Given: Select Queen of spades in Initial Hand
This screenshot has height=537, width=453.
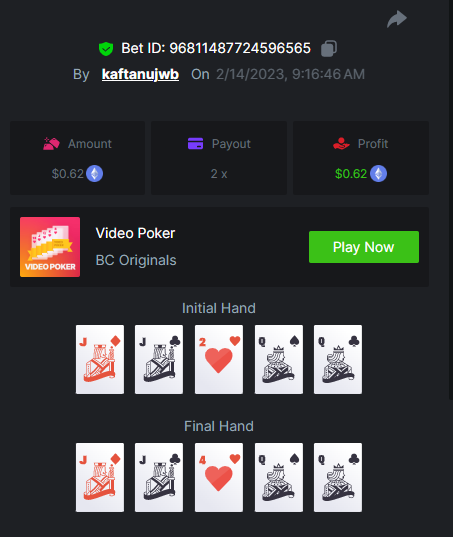Looking at the screenshot, I should 279,359.
